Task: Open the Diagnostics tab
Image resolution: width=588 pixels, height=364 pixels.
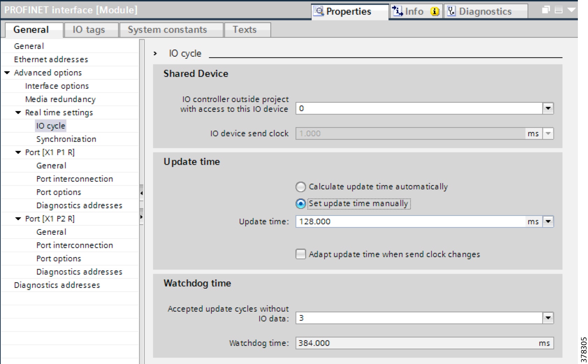Action: point(486,12)
